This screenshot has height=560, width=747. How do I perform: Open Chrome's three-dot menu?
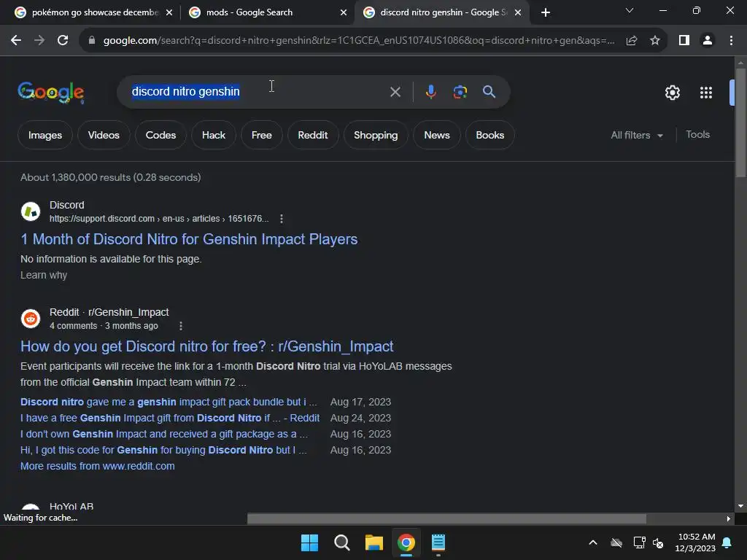731,41
